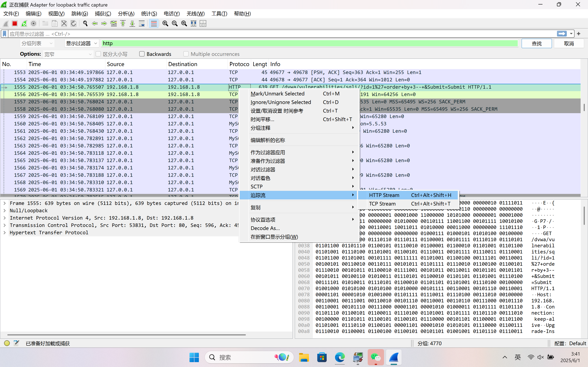
Task: Click the green http search field
Action: point(308,43)
